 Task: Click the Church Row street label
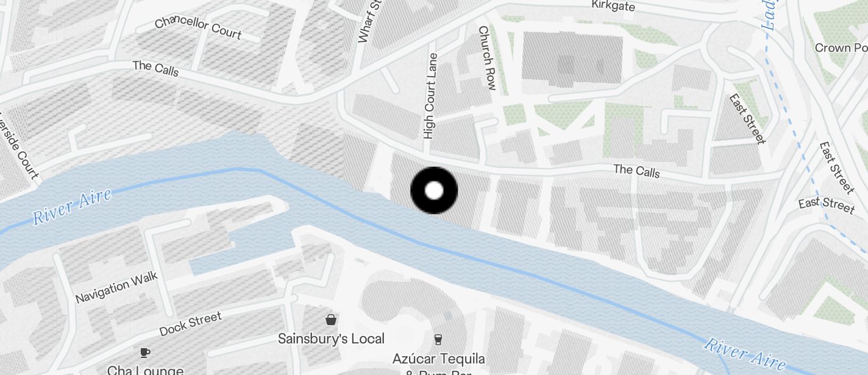tap(487, 58)
